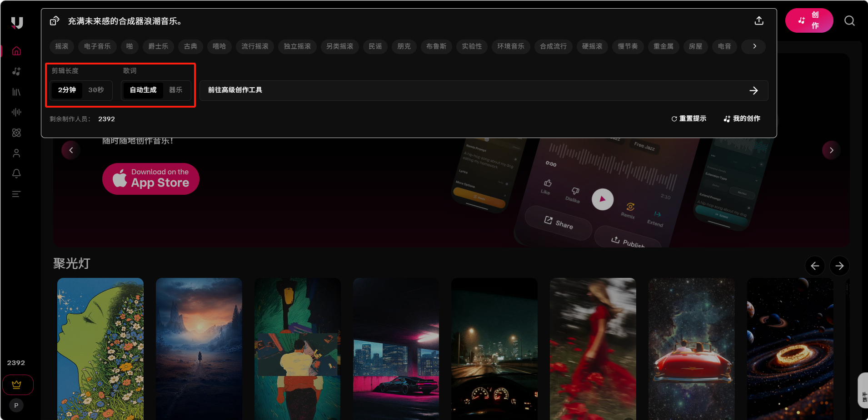Add the 合成流行 genre tag
868x420 pixels.
pyautogui.click(x=553, y=46)
